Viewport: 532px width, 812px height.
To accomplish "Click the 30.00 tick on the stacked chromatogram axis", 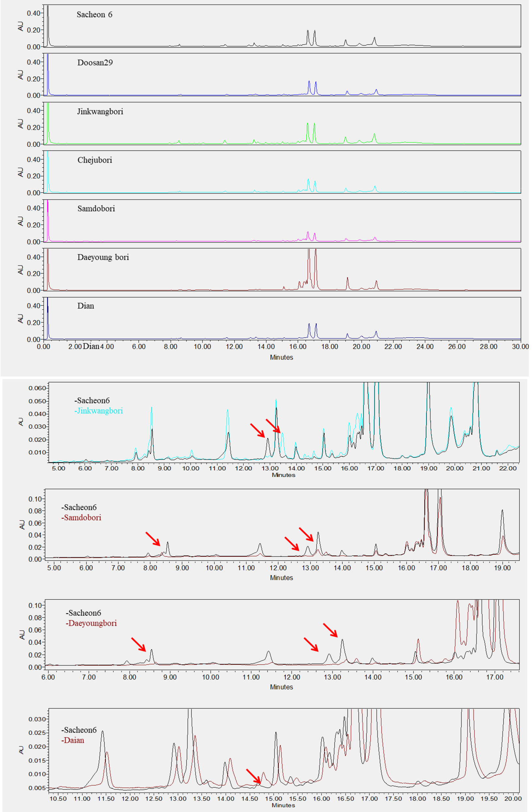I will point(520,347).
